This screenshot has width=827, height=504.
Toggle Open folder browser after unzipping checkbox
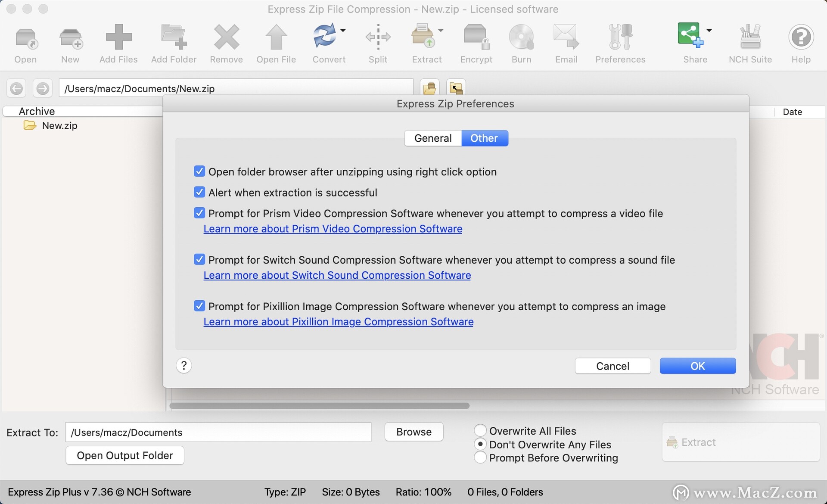tap(199, 171)
